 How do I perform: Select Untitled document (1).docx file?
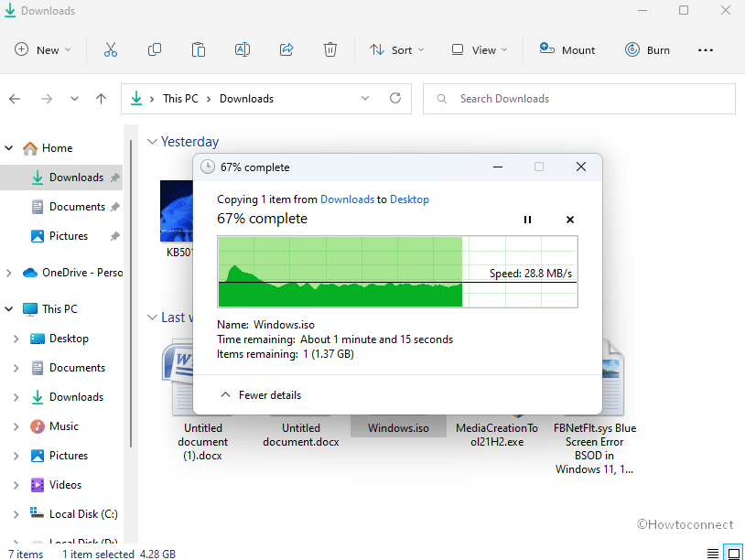(203, 442)
